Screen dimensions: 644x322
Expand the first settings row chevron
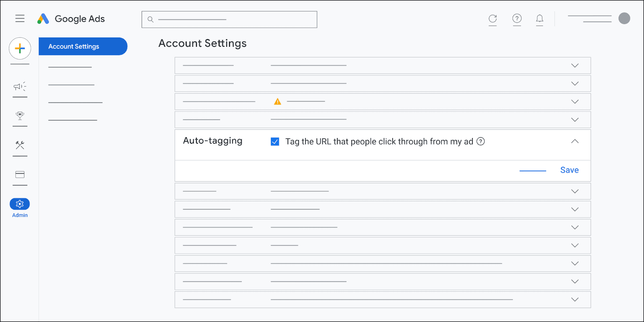point(575,66)
